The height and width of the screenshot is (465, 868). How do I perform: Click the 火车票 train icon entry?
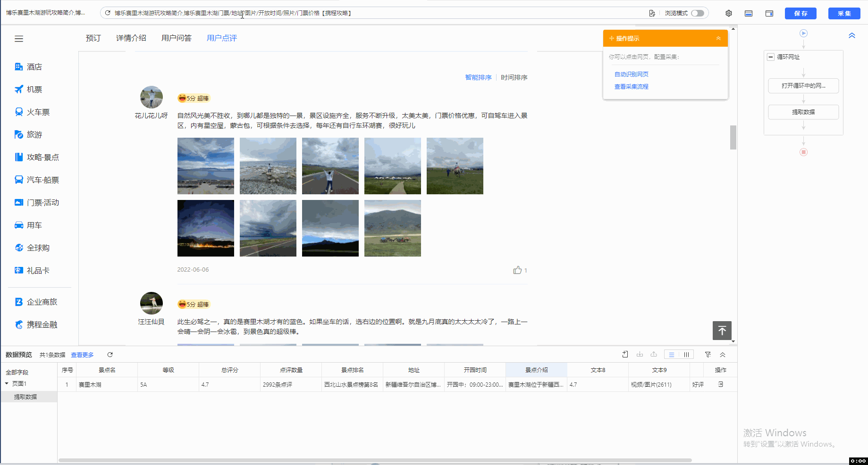[32, 112]
